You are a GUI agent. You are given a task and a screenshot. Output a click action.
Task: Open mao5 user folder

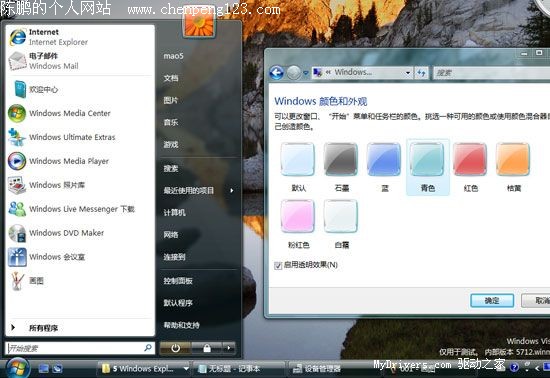click(174, 56)
